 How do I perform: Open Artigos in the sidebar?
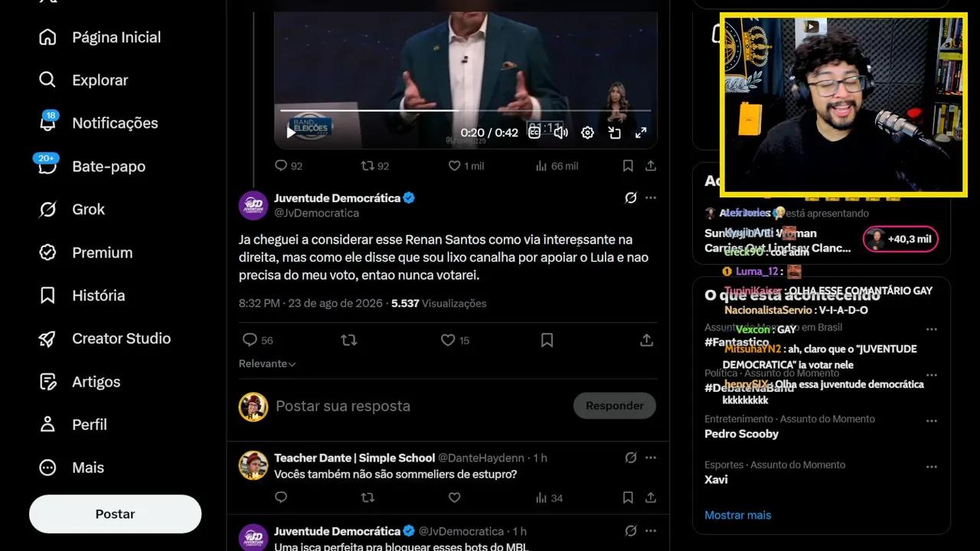point(79,382)
